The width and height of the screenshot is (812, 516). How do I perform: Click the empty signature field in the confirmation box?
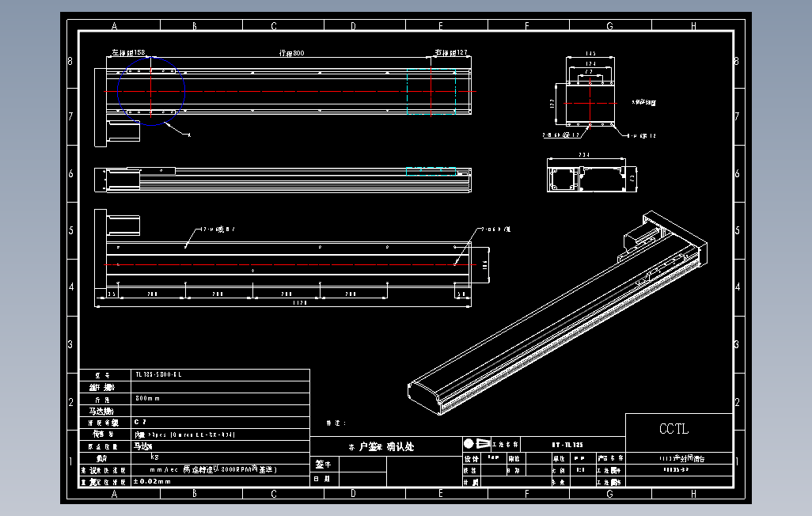[362, 465]
